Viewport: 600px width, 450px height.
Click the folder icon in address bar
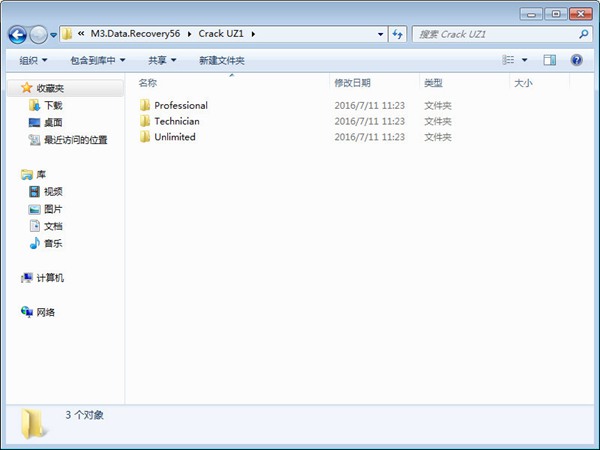67,34
